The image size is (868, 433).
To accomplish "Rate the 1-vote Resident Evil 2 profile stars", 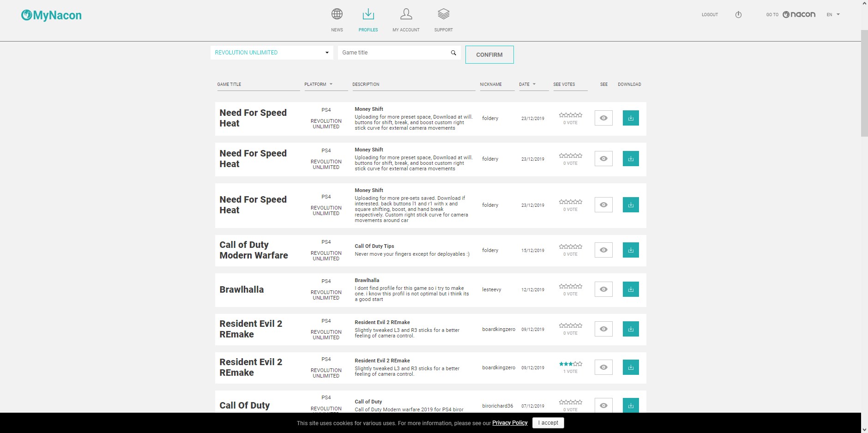I will [x=570, y=364].
